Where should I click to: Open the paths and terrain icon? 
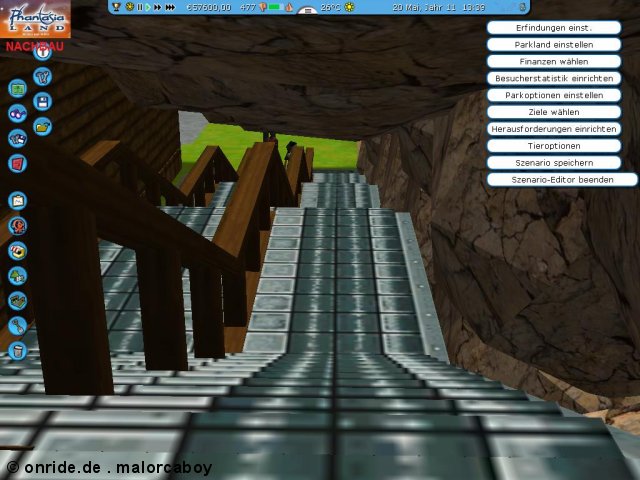[18, 301]
